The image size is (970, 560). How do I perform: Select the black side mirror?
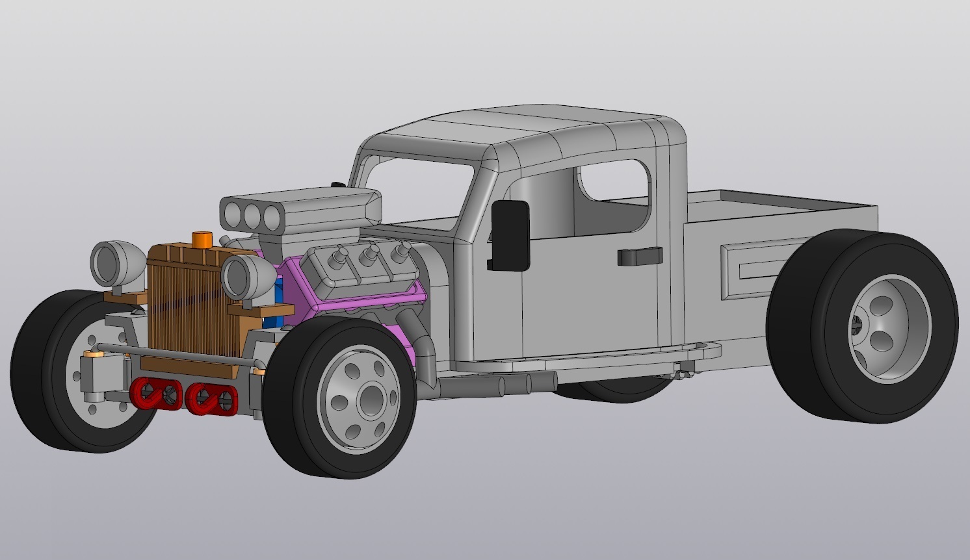tap(510, 235)
